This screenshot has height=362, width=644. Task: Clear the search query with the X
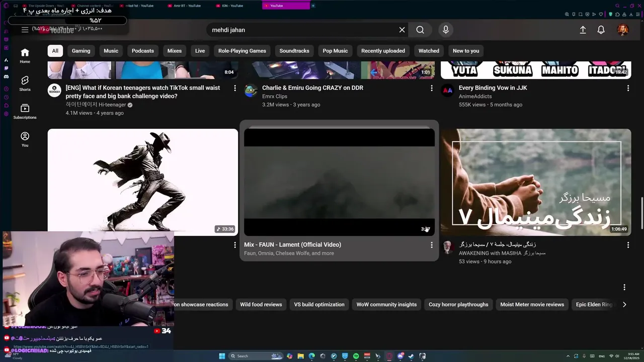(x=402, y=30)
